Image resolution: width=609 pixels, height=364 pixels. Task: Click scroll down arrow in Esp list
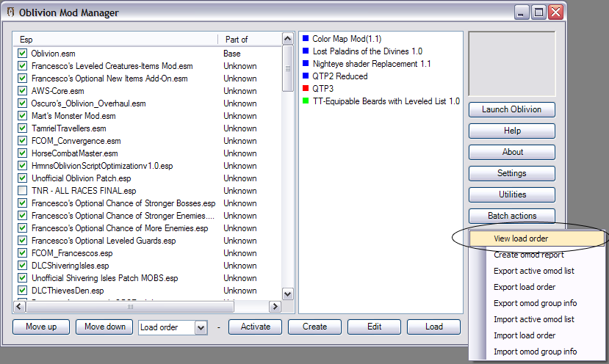[x=287, y=294]
